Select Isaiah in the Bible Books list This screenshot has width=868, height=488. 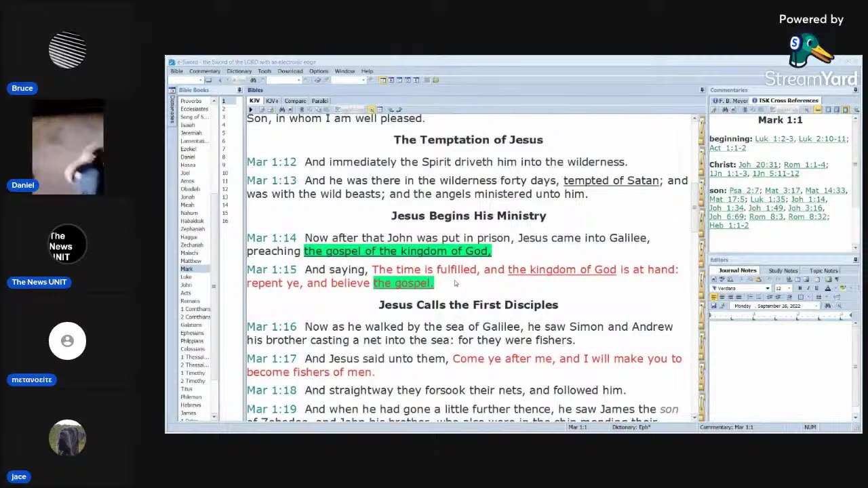(188, 125)
